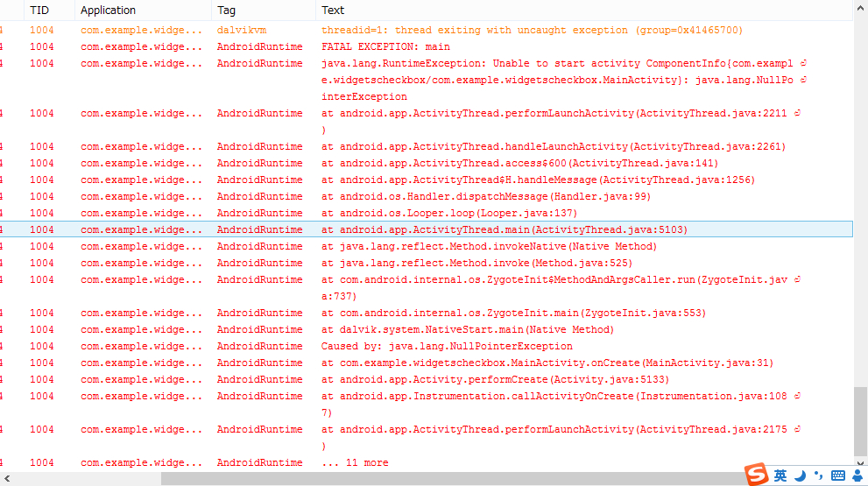Screen dimensions: 868x486
Task: Select the Caused by NullPointerException log line
Action: point(447,347)
